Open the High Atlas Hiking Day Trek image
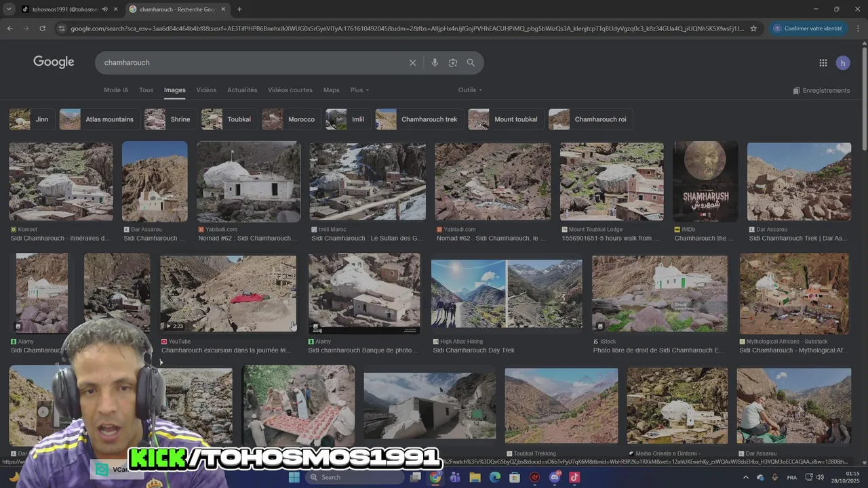The width and height of the screenshot is (868, 488). click(x=507, y=294)
